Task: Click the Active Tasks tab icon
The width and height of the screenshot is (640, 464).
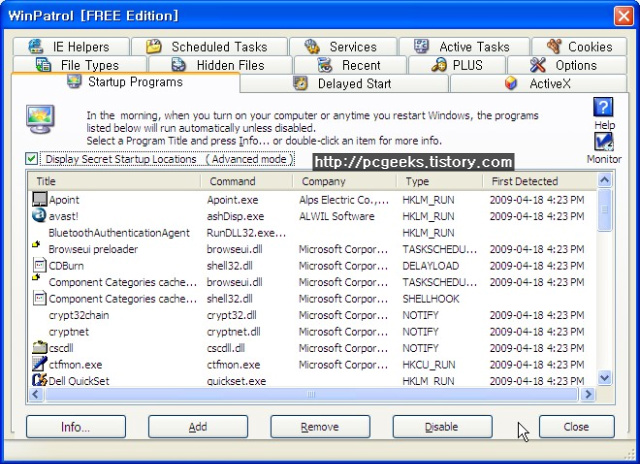Action: point(421,46)
